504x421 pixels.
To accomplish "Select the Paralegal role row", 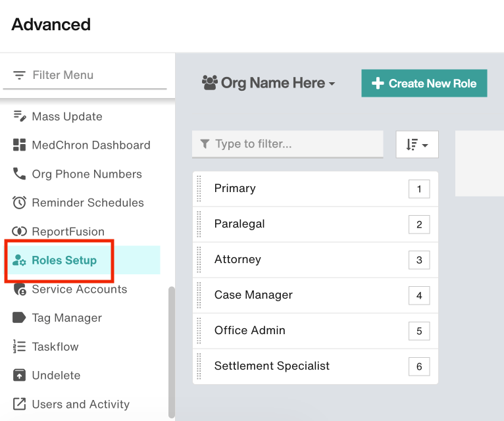I will pyautogui.click(x=315, y=224).
